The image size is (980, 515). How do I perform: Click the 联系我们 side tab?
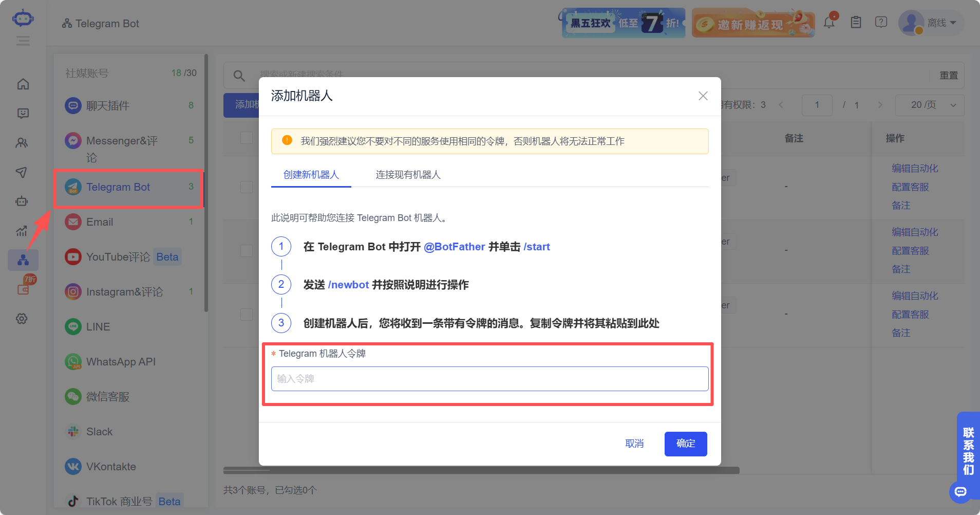coord(968,451)
